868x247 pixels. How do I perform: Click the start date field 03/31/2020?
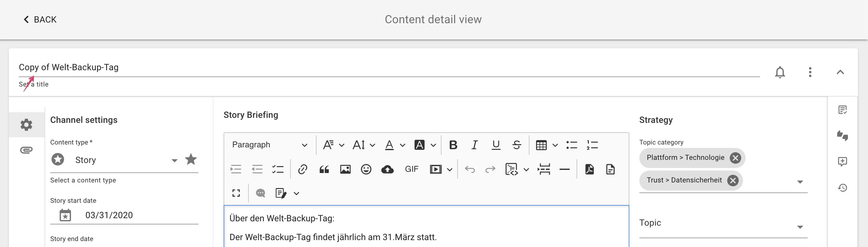coord(109,215)
